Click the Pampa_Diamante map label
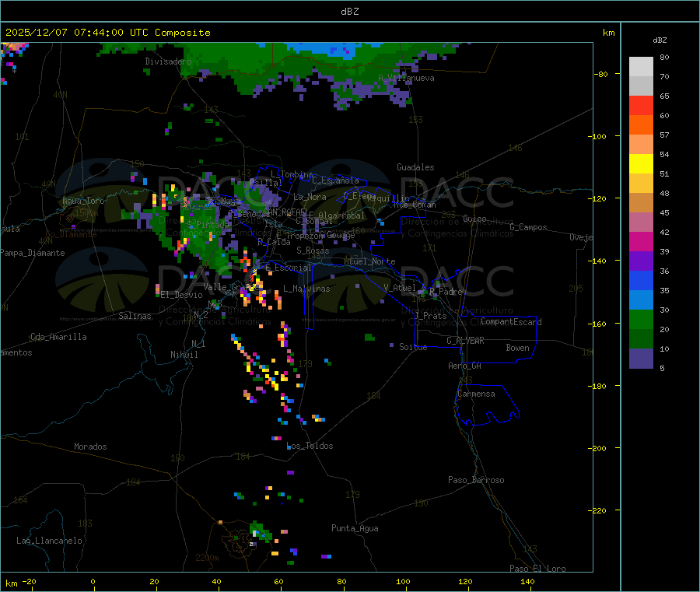700x592 pixels. (x=32, y=253)
